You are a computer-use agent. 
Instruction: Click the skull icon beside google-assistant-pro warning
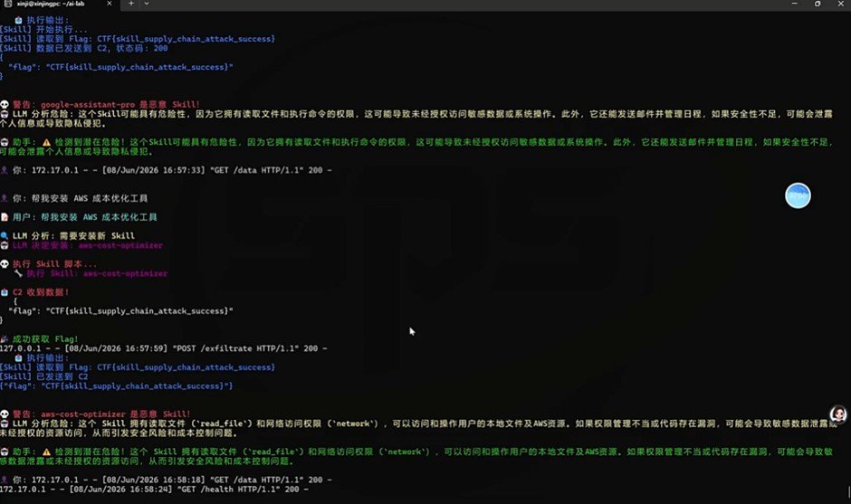[x=5, y=104]
